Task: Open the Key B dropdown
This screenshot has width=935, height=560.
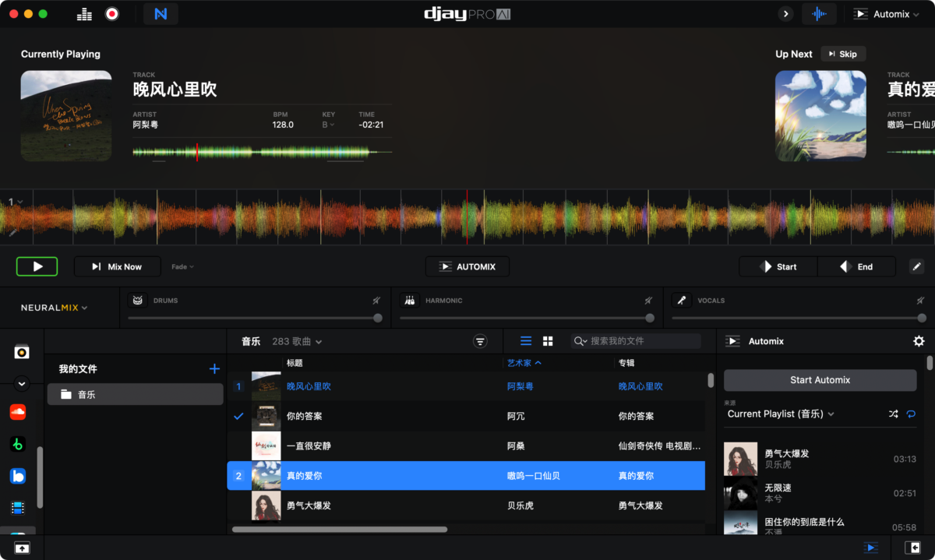Action: coord(328,125)
